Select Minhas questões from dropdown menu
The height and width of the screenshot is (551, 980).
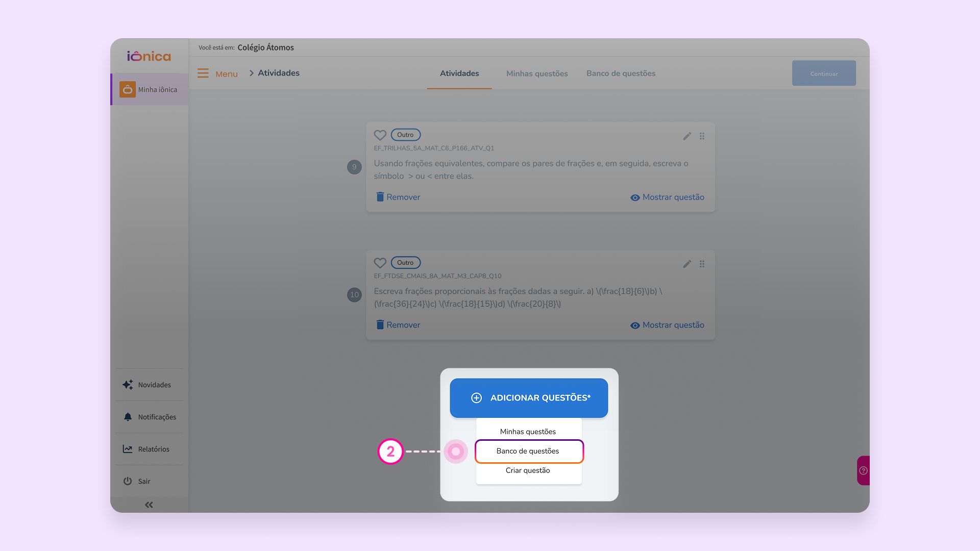click(x=528, y=432)
